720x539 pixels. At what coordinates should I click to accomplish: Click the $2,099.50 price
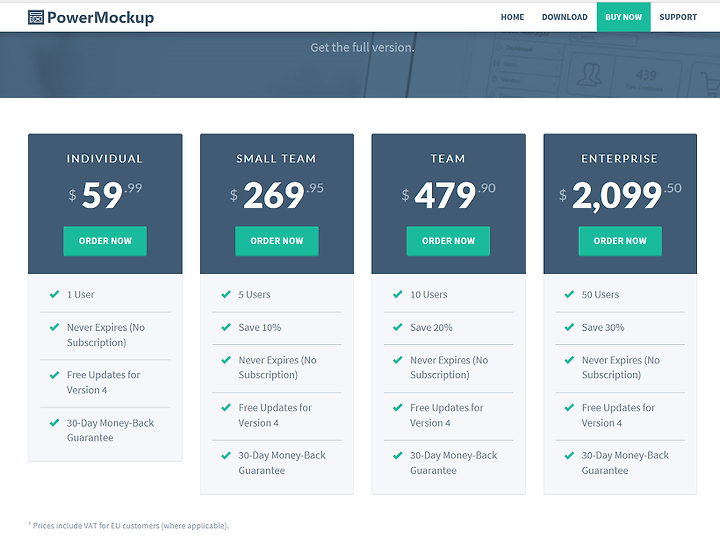point(620,196)
